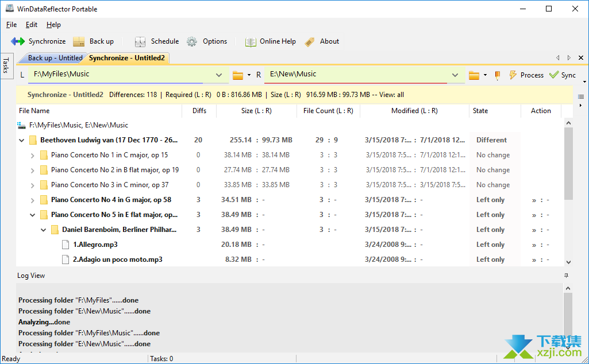Click 'Tasks: 0' in the status bar

(x=161, y=359)
